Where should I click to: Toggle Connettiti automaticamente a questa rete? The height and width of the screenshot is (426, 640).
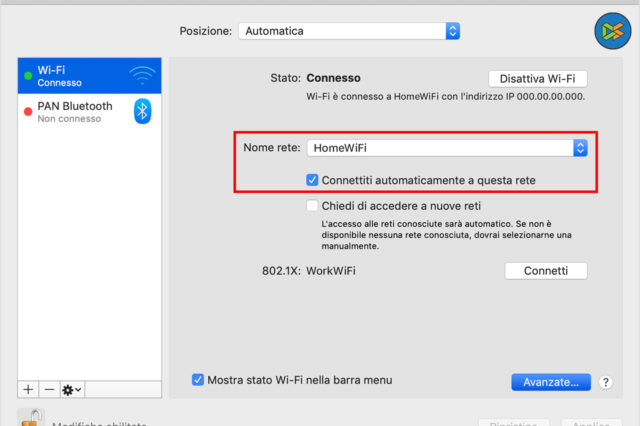[312, 180]
